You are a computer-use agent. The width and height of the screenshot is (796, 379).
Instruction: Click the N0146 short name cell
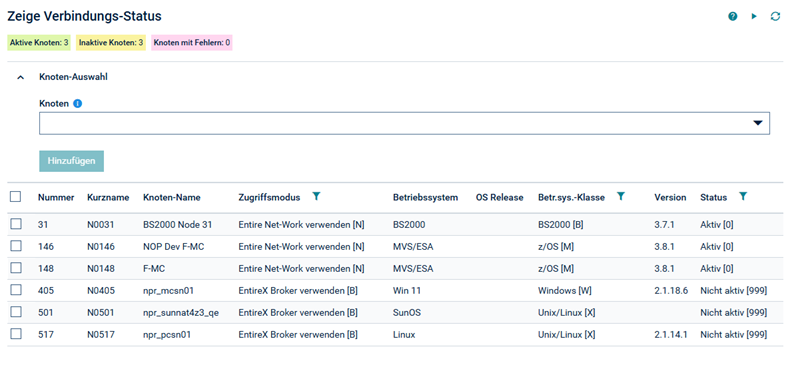(101, 247)
